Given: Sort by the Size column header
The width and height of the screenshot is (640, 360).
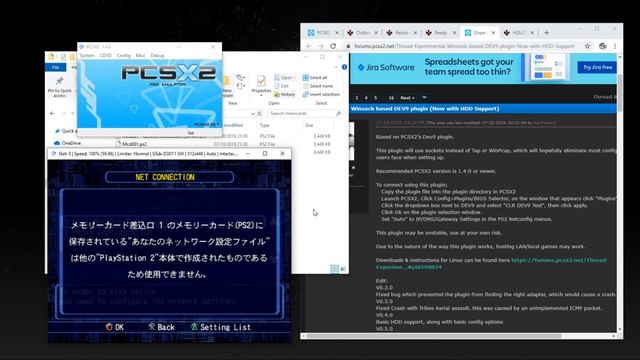Looking at the screenshot, I should 309,125.
